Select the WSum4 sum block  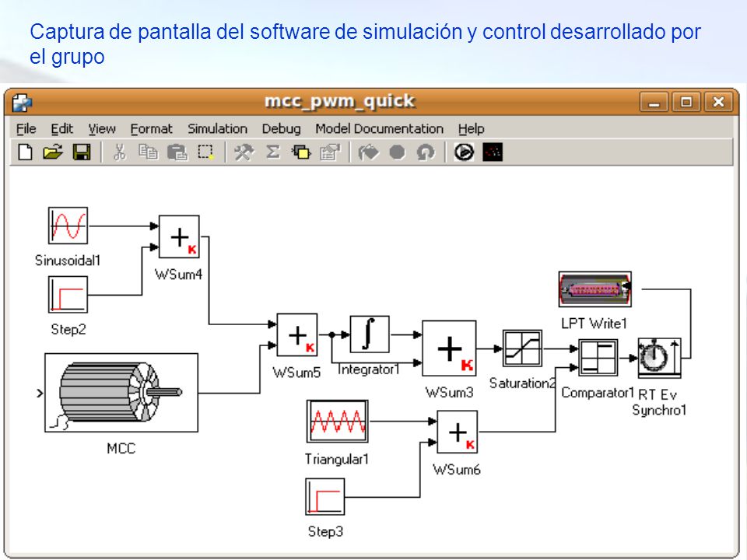click(179, 236)
